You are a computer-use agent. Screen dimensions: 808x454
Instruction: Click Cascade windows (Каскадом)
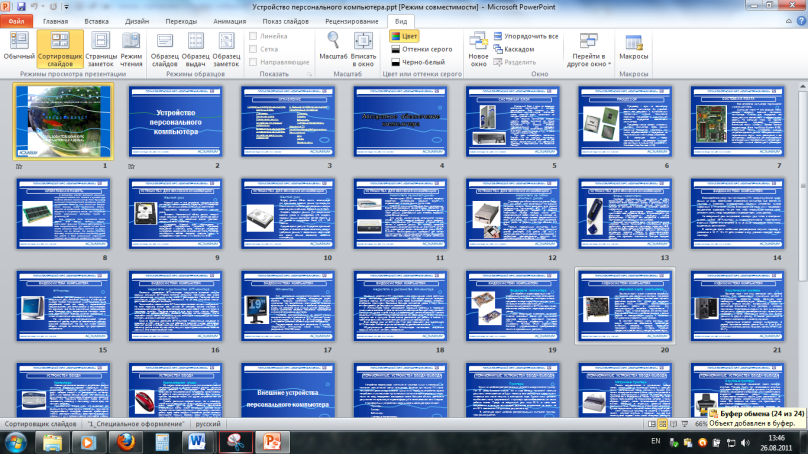pyautogui.click(x=514, y=49)
